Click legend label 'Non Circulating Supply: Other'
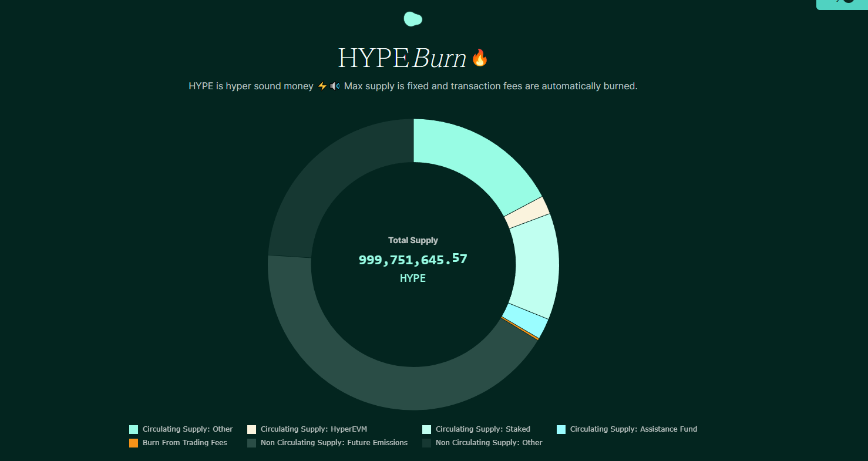This screenshot has width=868, height=461. point(489,443)
